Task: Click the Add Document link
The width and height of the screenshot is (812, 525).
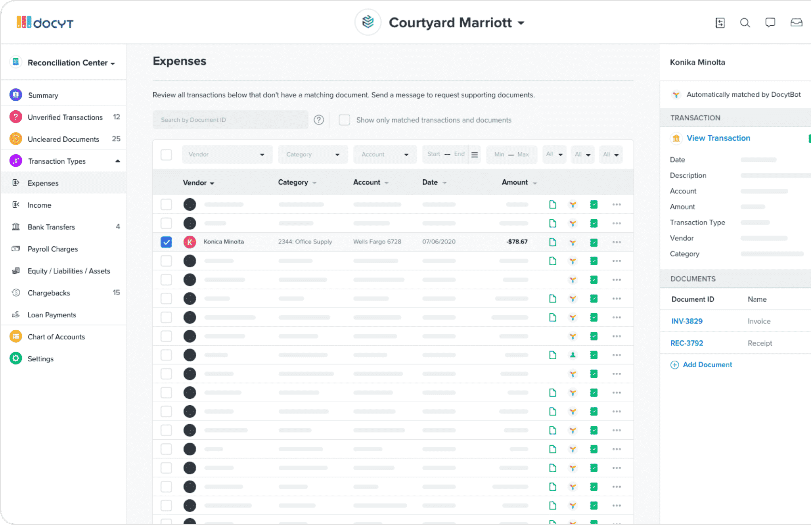Action: tap(707, 364)
